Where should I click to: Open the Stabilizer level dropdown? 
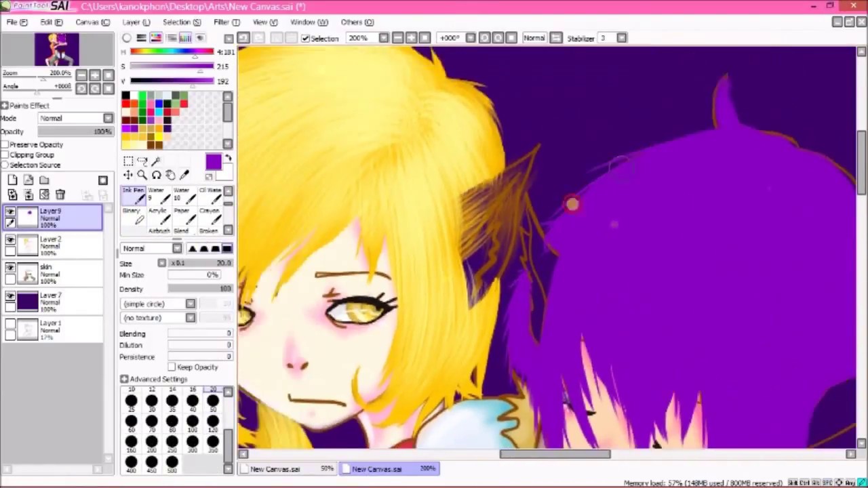coord(621,38)
